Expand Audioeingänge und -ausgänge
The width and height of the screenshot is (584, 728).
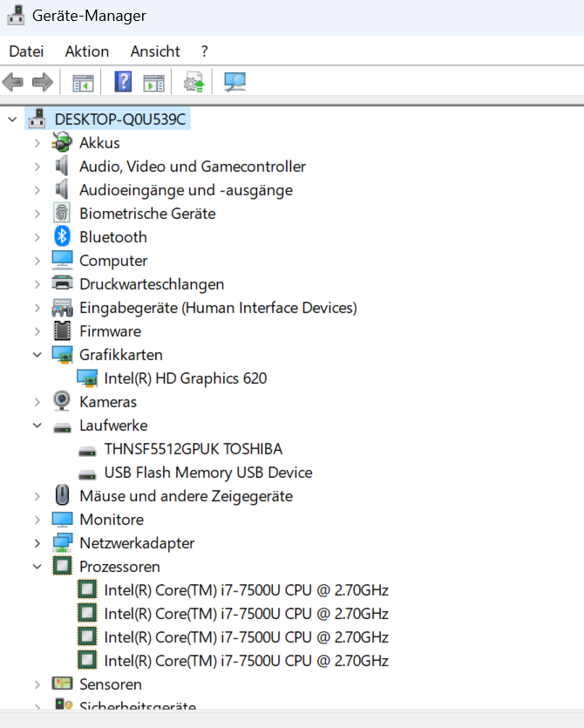pos(37,190)
